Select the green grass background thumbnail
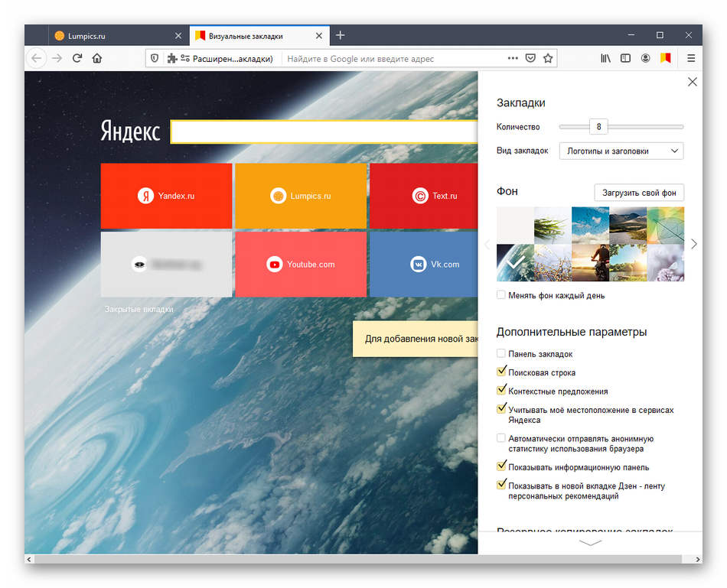The width and height of the screenshot is (727, 588). [553, 226]
